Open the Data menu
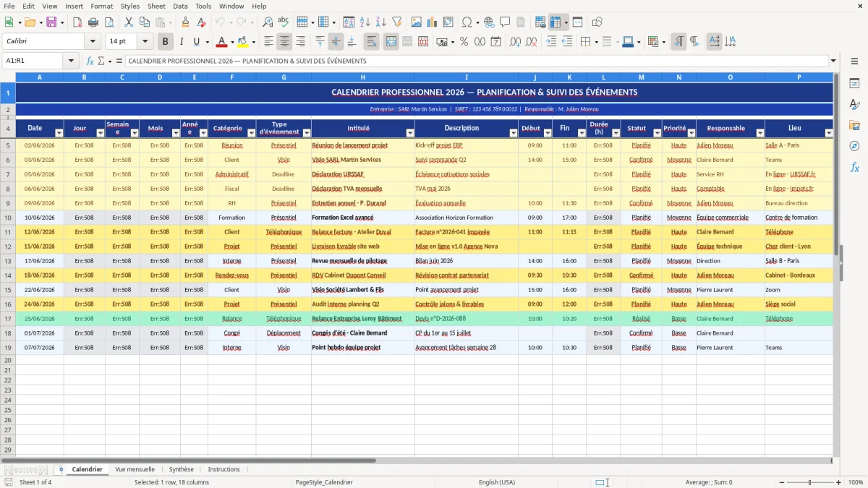This screenshot has width=868, height=488. 180,6
